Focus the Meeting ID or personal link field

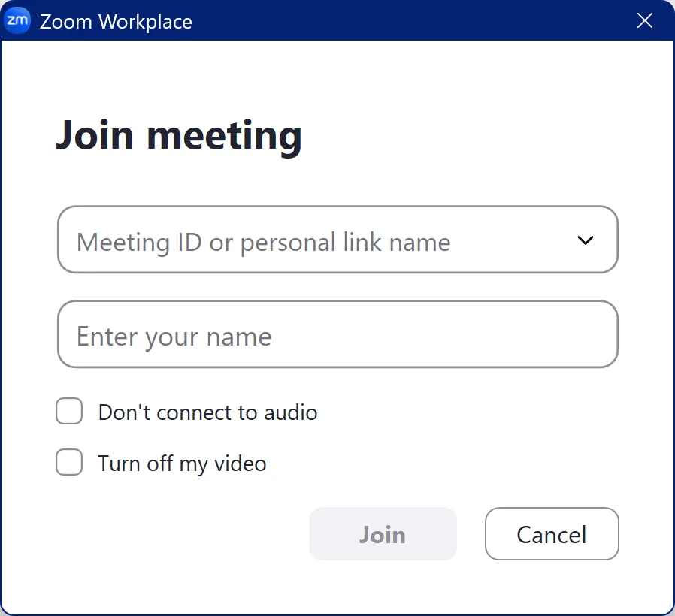[316, 240]
